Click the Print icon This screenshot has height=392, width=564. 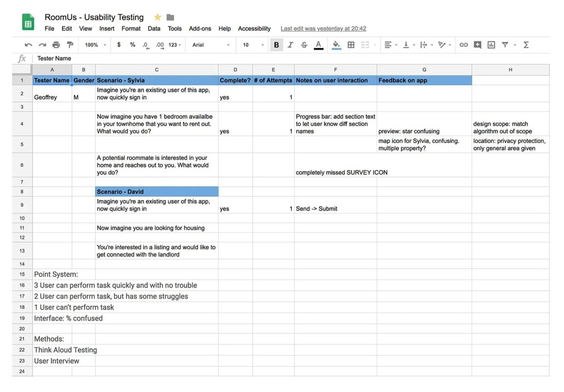[x=56, y=45]
